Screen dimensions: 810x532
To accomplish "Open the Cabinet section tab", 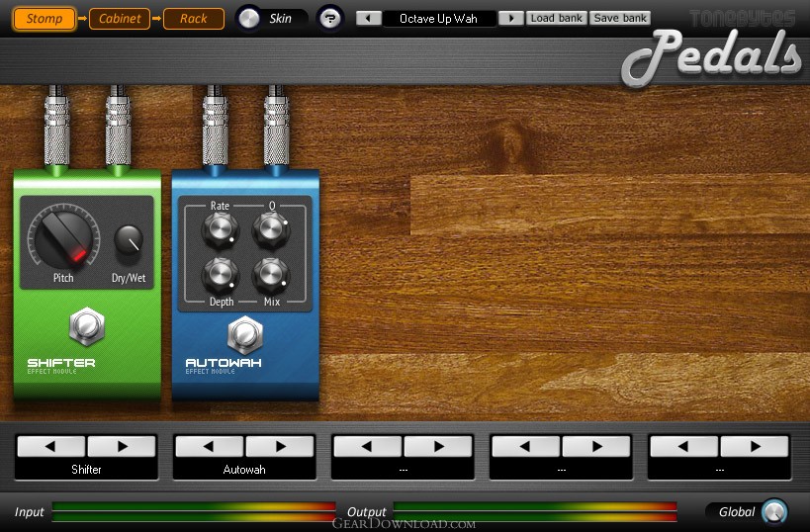I will [x=120, y=19].
